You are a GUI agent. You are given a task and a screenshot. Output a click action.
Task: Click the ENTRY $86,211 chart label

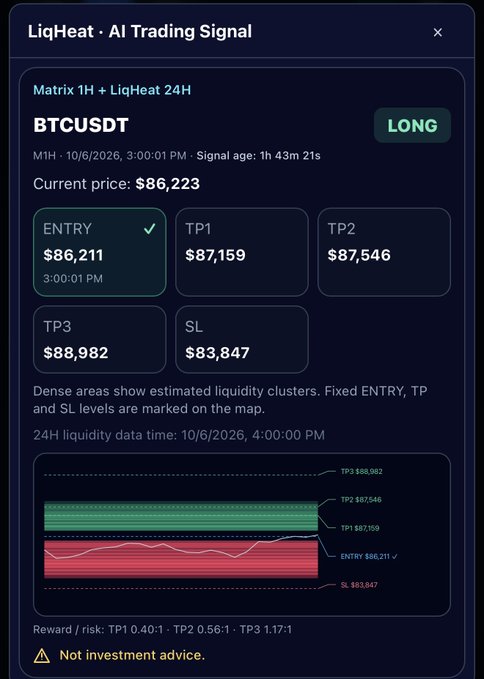click(x=368, y=556)
